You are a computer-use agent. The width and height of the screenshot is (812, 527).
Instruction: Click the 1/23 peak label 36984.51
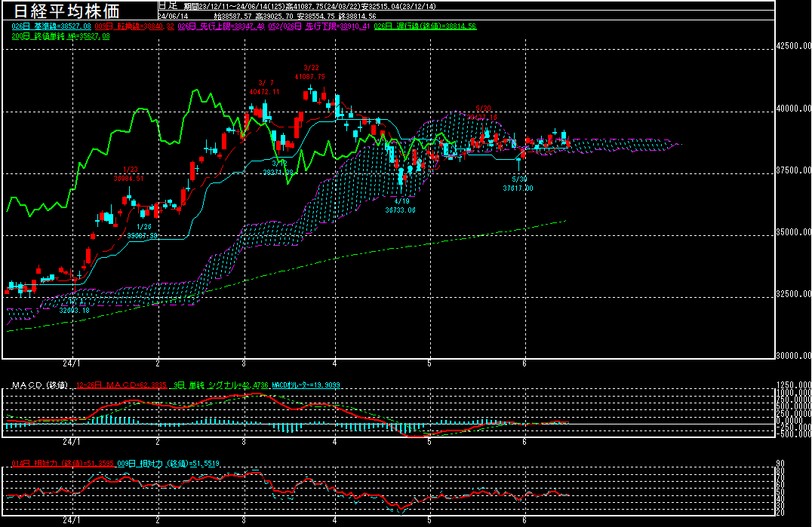pos(128,179)
